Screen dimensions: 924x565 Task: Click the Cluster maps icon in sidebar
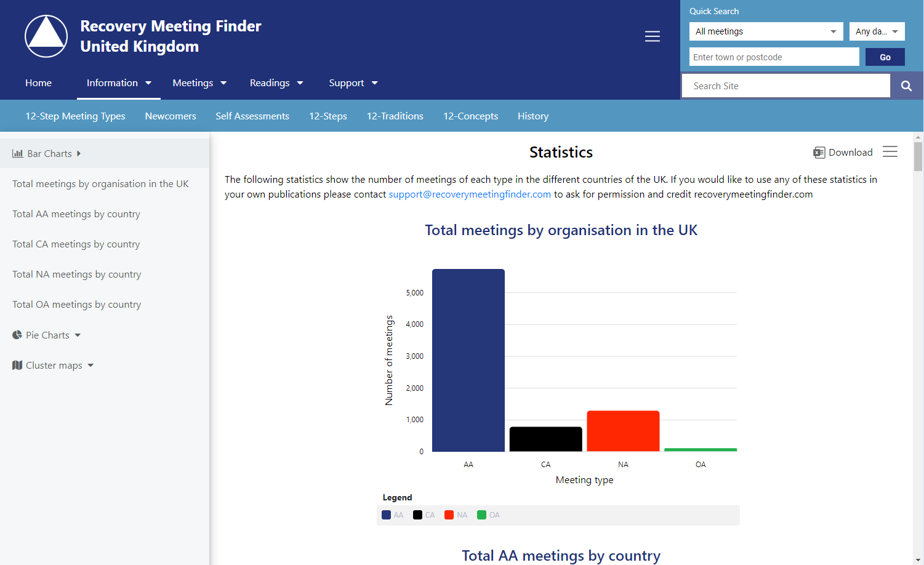coord(17,366)
